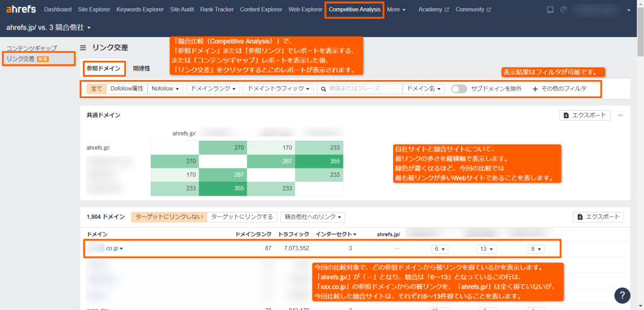Open the 13 links dropdown in .co.jp row
The width and height of the screenshot is (644, 310).
(487, 249)
